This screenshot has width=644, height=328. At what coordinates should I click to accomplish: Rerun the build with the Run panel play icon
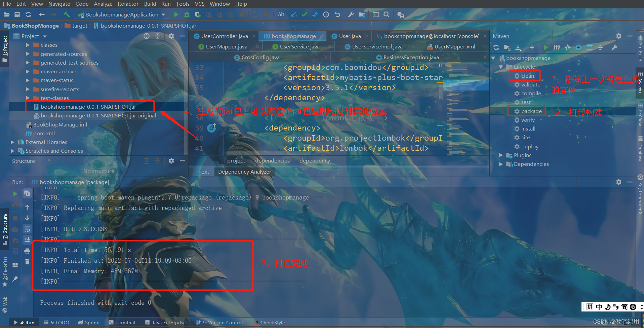15,194
